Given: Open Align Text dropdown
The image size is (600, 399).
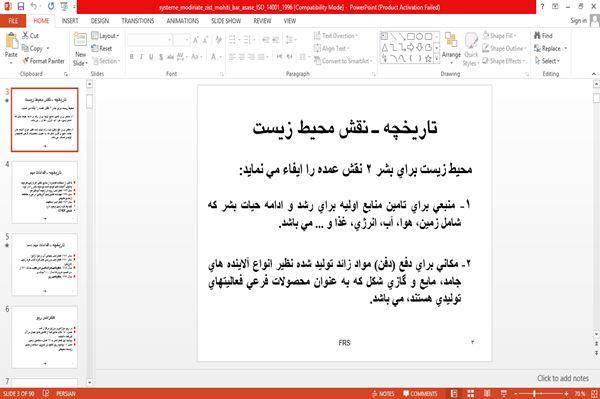Looking at the screenshot, I should point(331,48).
